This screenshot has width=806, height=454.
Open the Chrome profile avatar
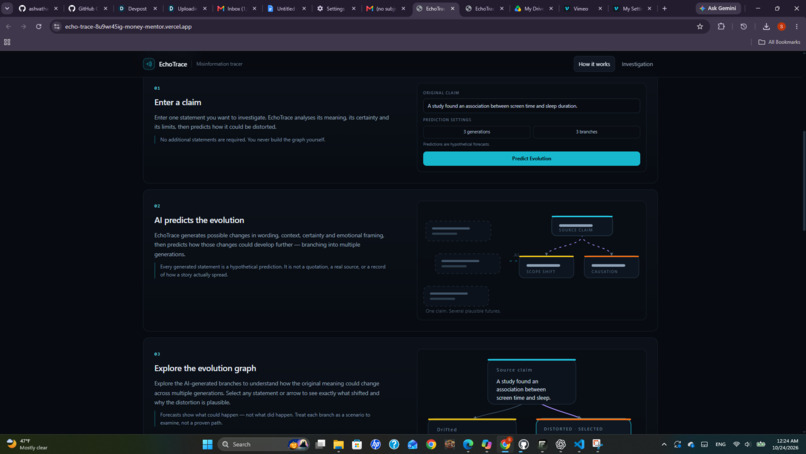point(781,27)
